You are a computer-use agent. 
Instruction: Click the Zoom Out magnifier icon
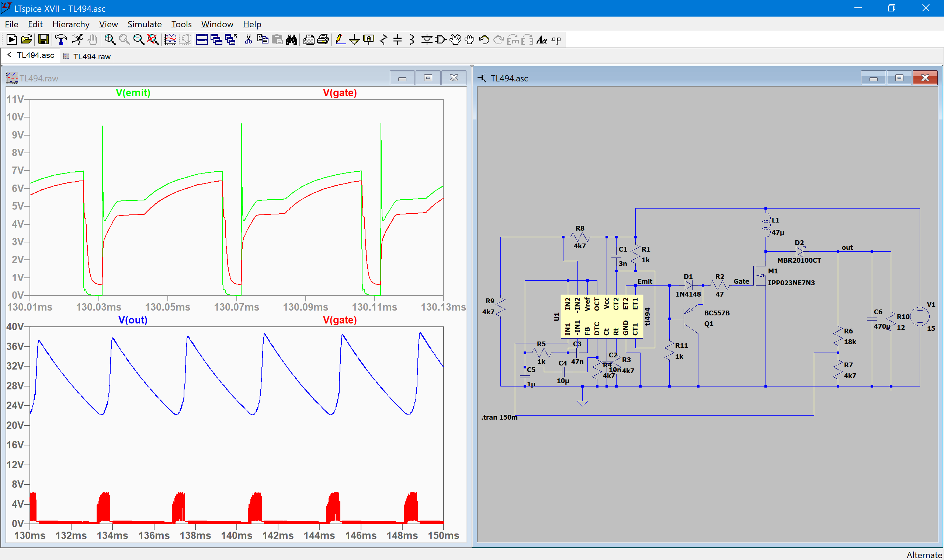(x=139, y=40)
